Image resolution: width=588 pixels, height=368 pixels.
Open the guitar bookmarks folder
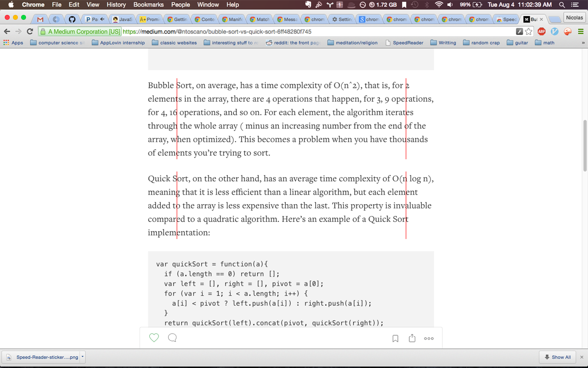coord(517,43)
